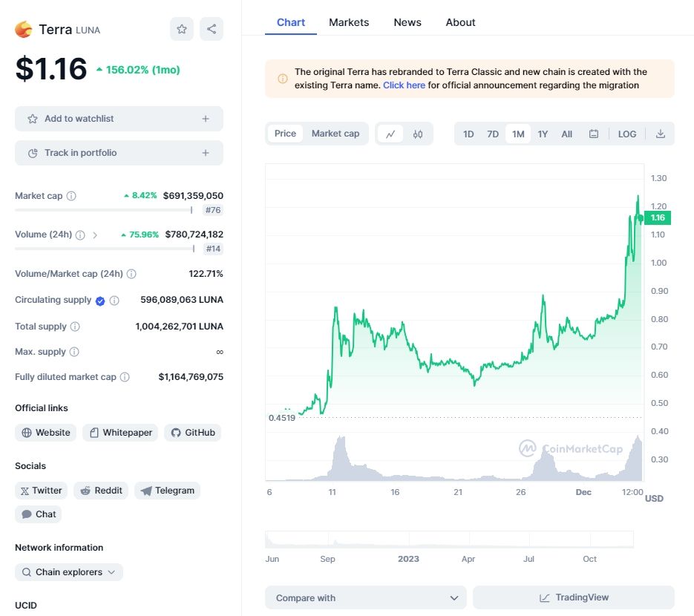694x616 pixels.
Task: Click the 1,004,262,701 LUNA total supply value
Action: click(180, 326)
